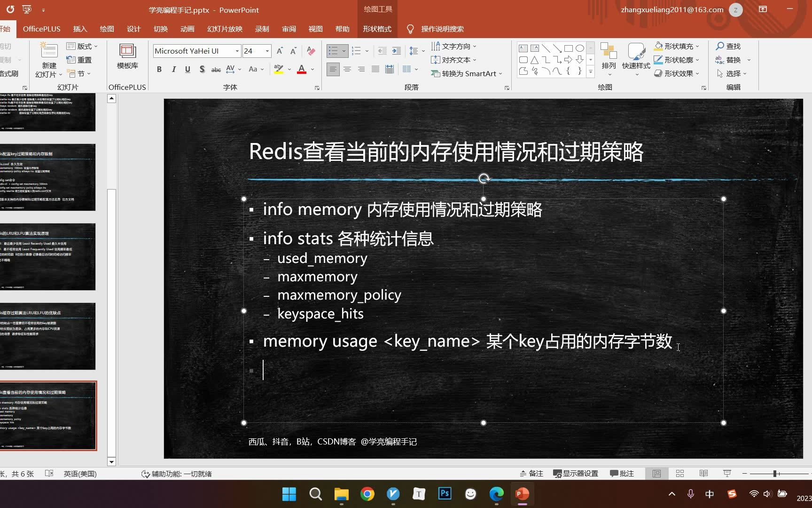812x508 pixels.
Task: Toggle center alignment button
Action: [x=347, y=69]
